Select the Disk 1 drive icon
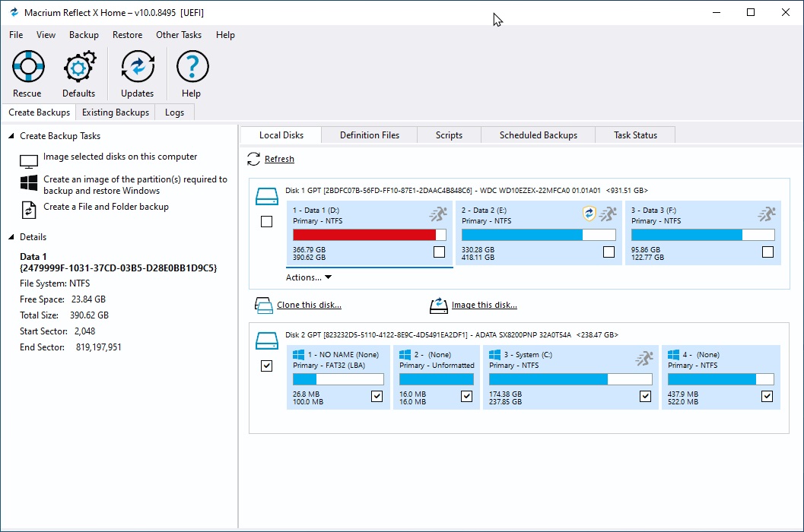 267,196
